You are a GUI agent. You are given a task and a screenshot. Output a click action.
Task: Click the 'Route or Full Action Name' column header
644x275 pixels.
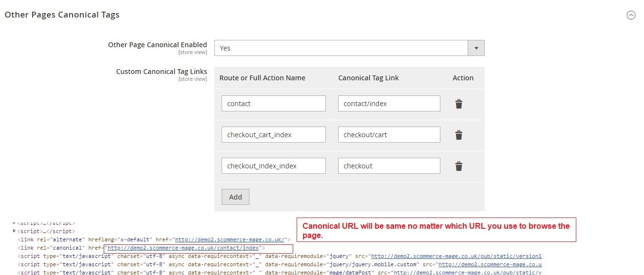click(x=262, y=78)
